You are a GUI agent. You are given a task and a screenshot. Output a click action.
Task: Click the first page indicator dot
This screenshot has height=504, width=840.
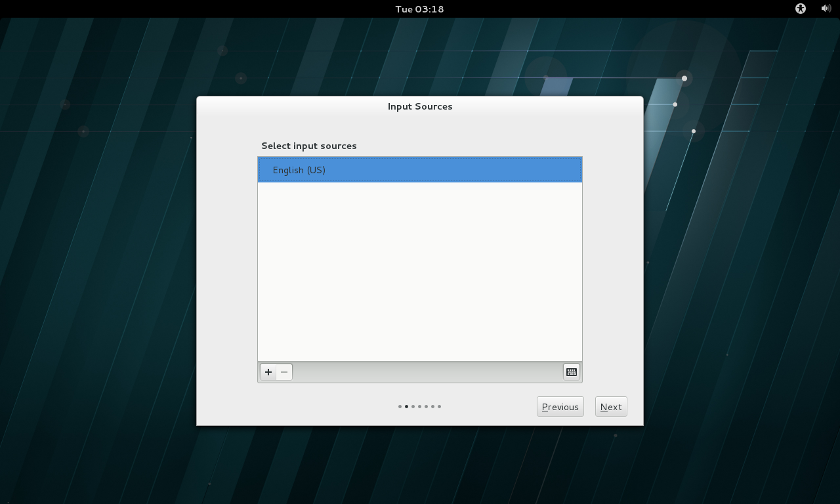click(400, 407)
